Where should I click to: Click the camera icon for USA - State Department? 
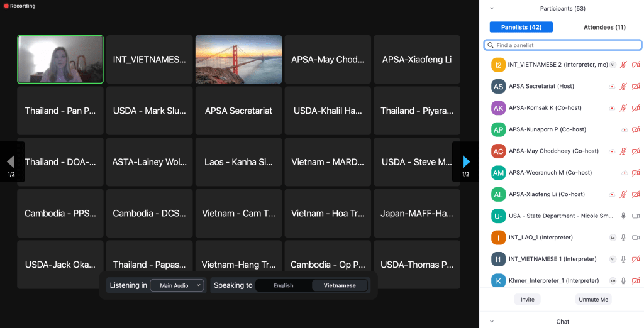tap(635, 216)
